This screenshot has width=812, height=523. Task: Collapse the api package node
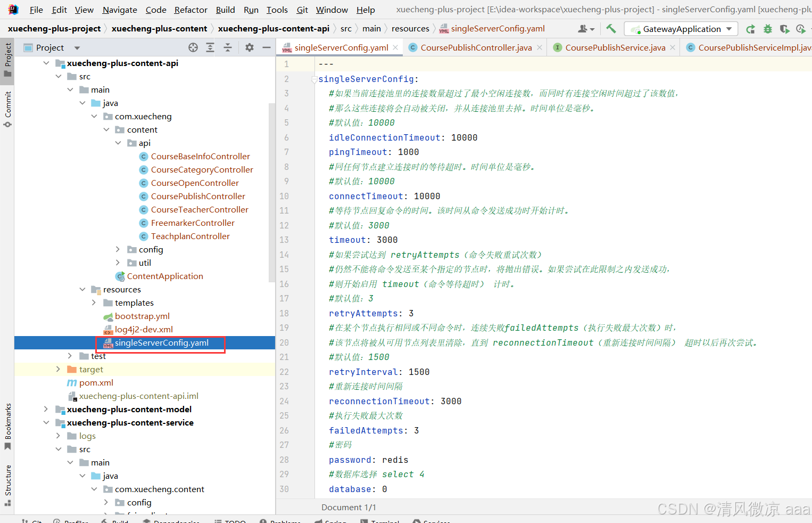pyautogui.click(x=118, y=143)
